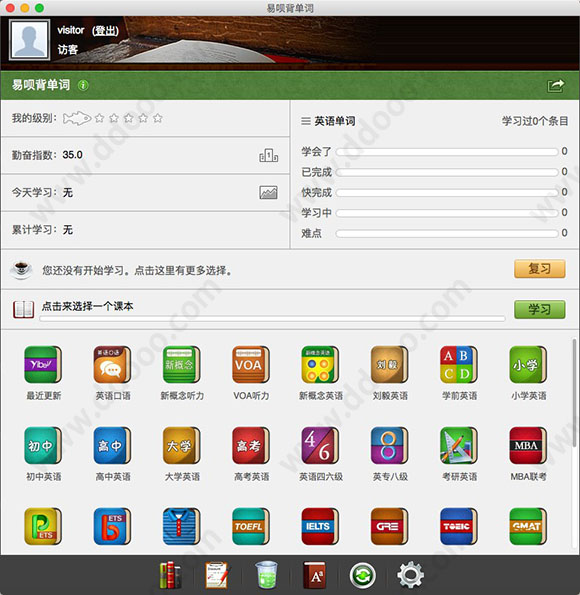The image size is (580, 595).
Task: Choose the 英语四六级 book icon
Action: point(320,445)
